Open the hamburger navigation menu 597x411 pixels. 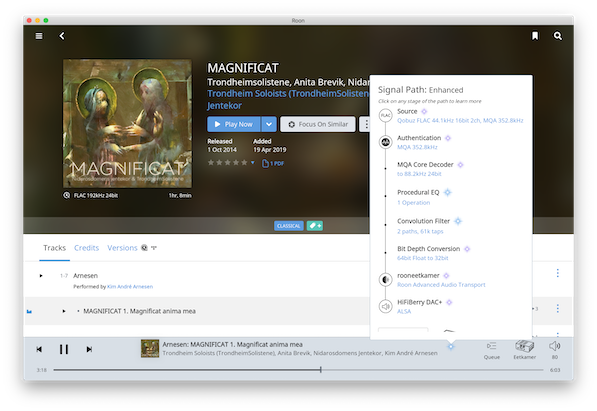[39, 36]
